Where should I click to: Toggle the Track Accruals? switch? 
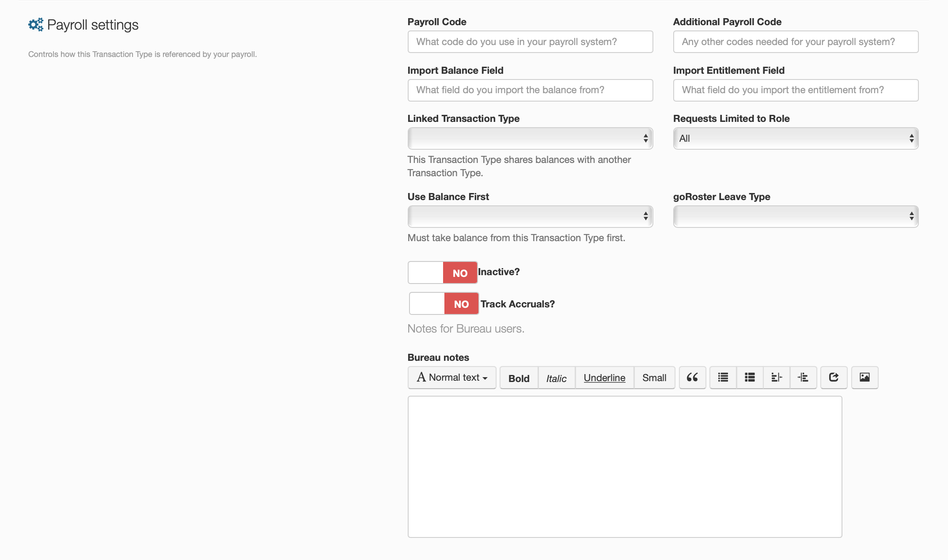coord(444,303)
